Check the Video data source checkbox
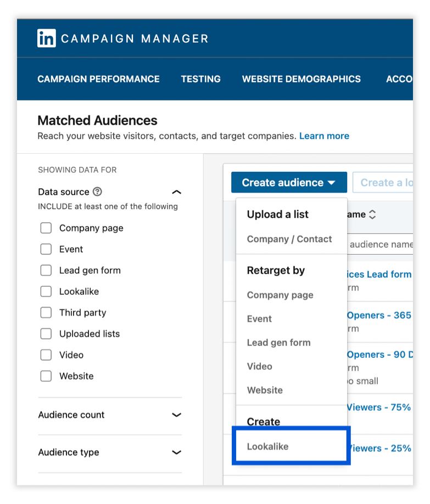This screenshot has height=504, width=430. [46, 355]
